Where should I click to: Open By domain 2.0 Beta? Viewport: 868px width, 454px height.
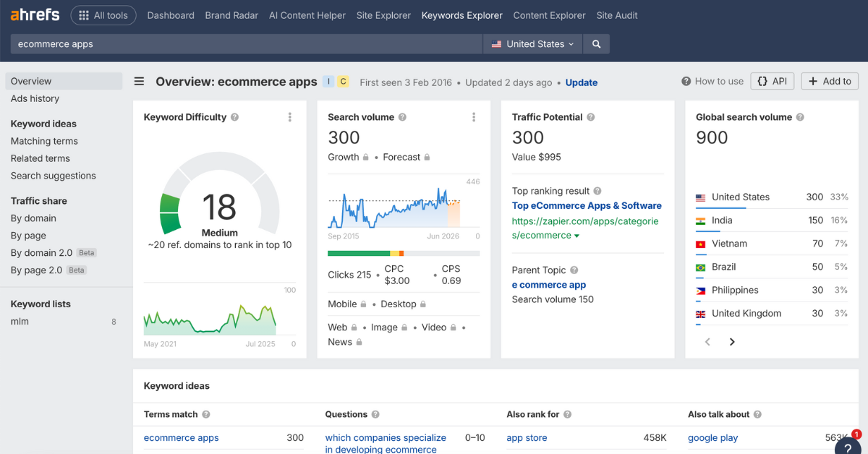(x=54, y=253)
